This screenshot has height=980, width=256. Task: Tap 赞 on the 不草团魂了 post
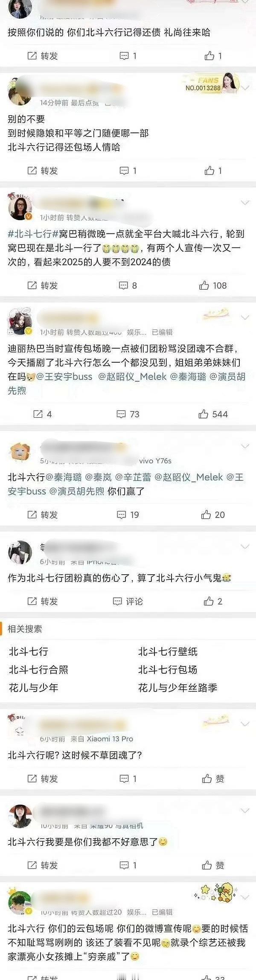[x=213, y=779]
